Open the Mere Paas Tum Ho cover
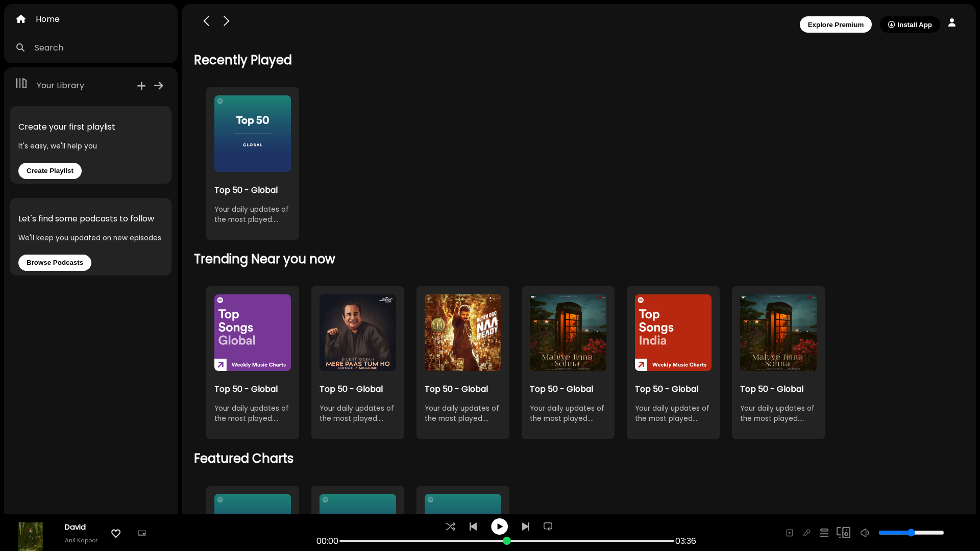980x551 pixels. click(x=358, y=333)
